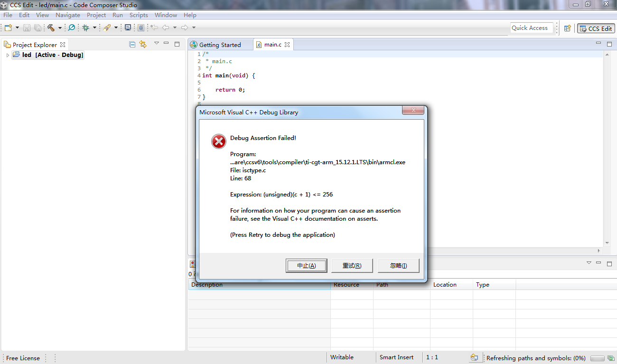Viewport: 617px width, 364px height.
Task: Open the Build hammer dropdown arrow
Action: click(x=60, y=28)
